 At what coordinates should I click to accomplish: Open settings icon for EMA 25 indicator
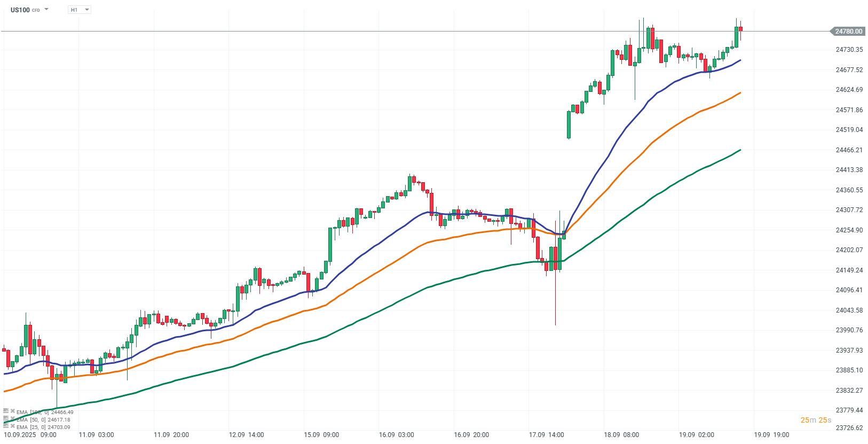click(6, 426)
